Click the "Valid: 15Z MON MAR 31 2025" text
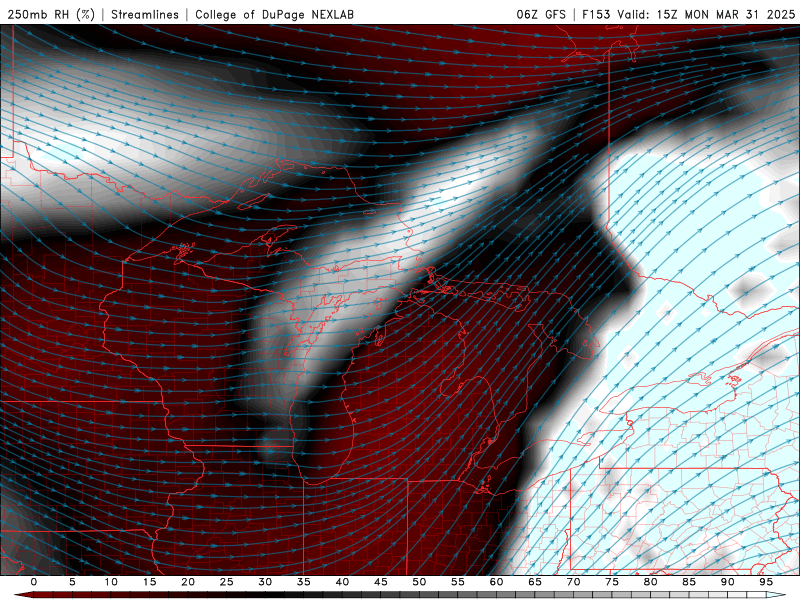Viewport: 800px width, 600px height. pos(706,14)
